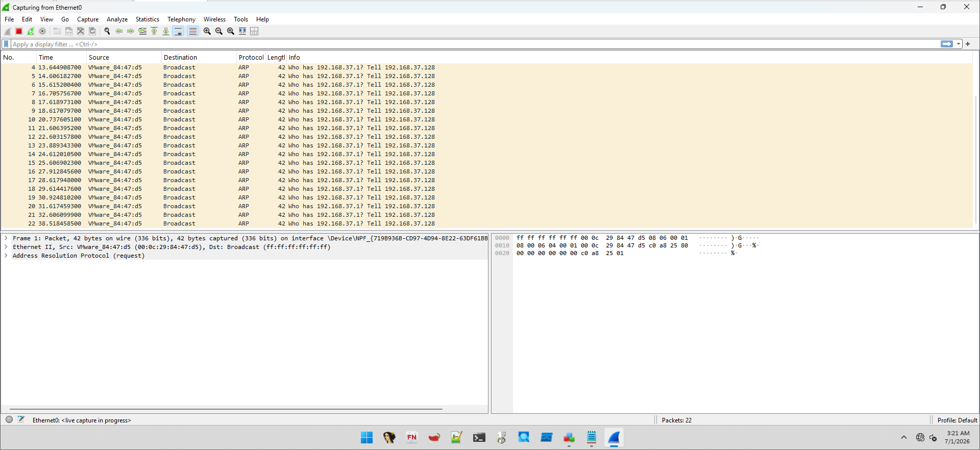The height and width of the screenshot is (450, 980).
Task: Open the Statistics menu
Action: (x=147, y=19)
